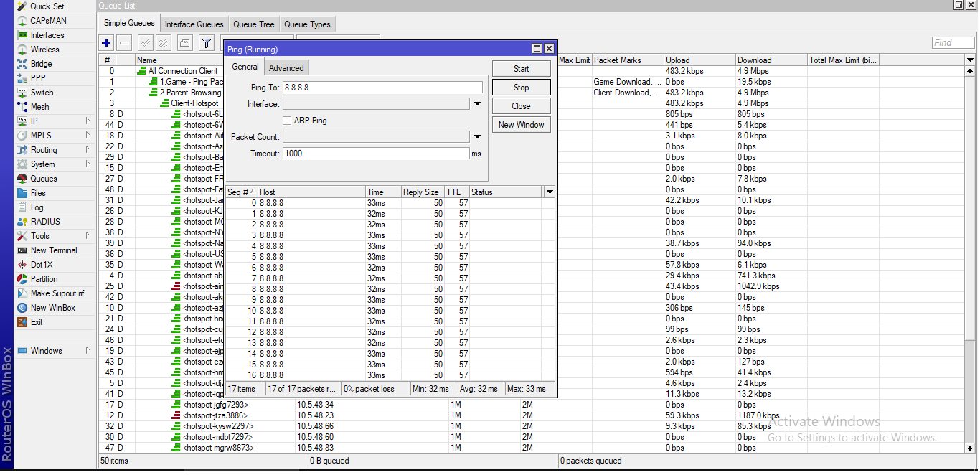The image size is (980, 475).
Task: Switch to Queue Tree tab
Action: coord(253,24)
